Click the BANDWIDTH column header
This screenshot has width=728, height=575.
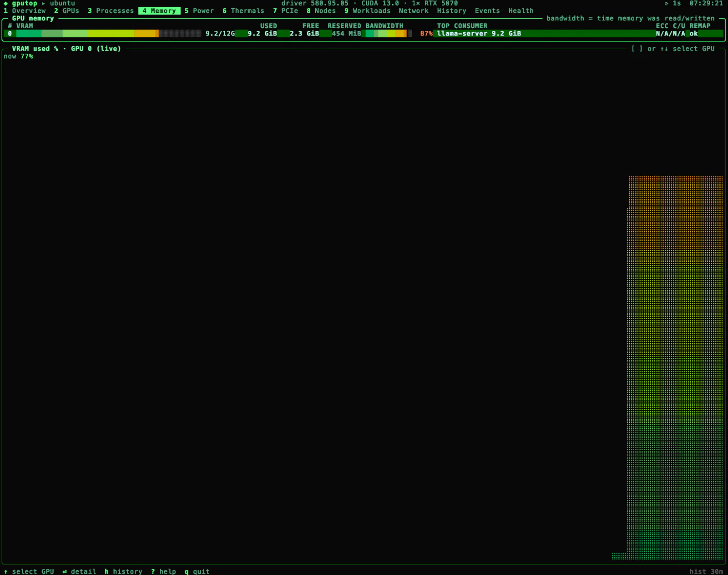point(384,26)
